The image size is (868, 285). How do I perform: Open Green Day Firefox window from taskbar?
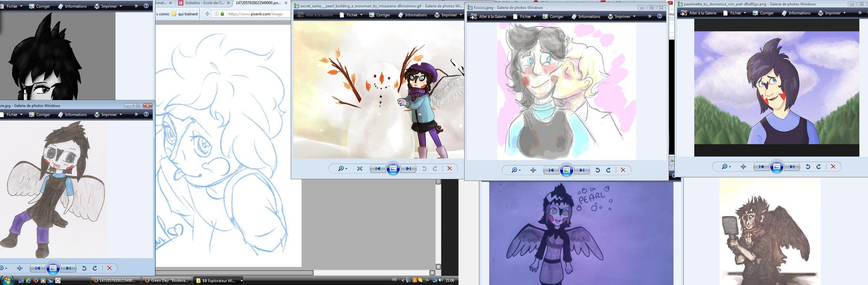coord(167,280)
